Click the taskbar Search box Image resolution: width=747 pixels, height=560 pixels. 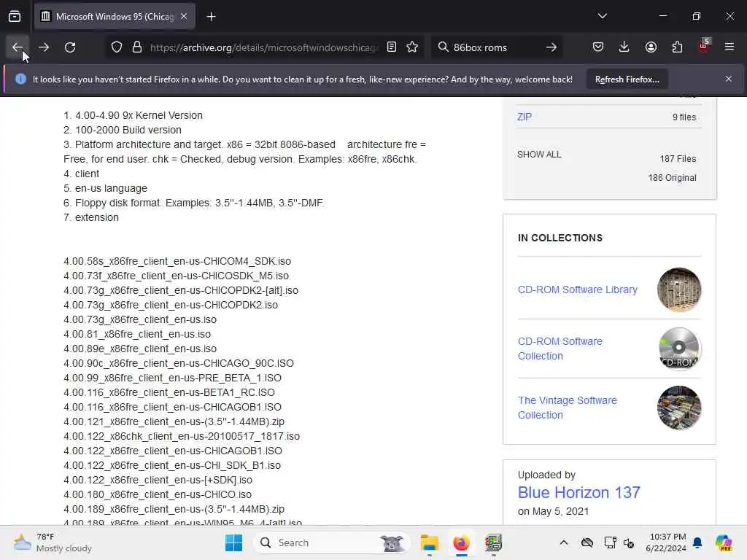tap(332, 542)
